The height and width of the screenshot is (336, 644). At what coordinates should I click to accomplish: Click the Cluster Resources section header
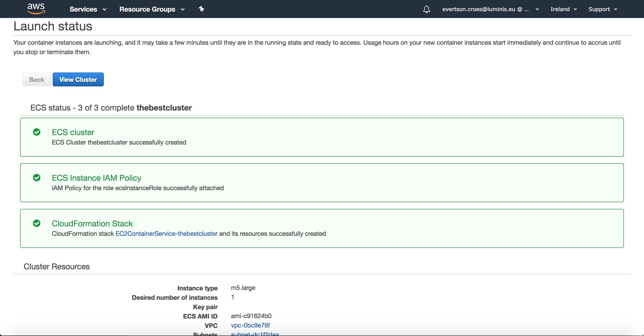pyautogui.click(x=57, y=266)
